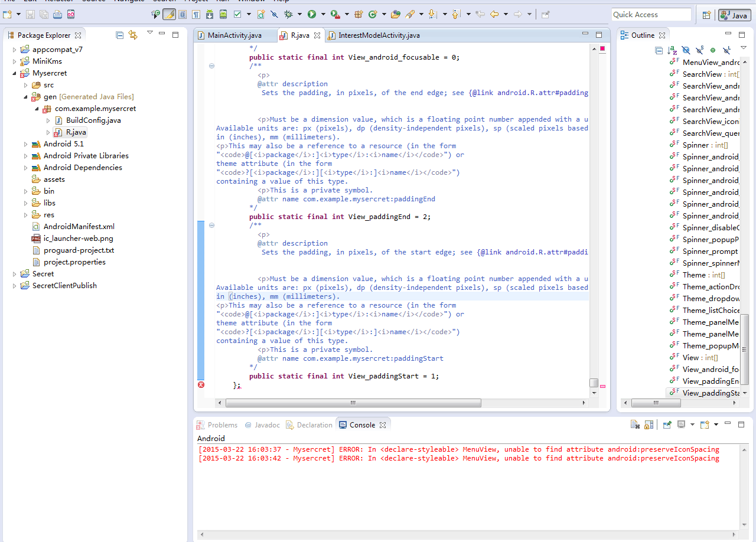The height and width of the screenshot is (542, 756).
Task: Select the com.example.mysercret package
Action: pyautogui.click(x=96, y=109)
